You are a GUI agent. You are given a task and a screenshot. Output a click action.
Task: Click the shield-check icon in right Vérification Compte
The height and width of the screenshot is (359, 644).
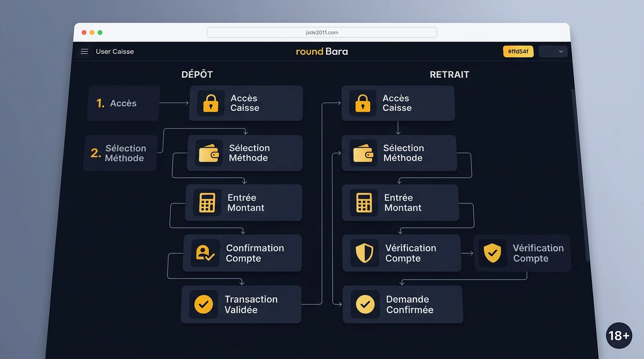(x=492, y=253)
